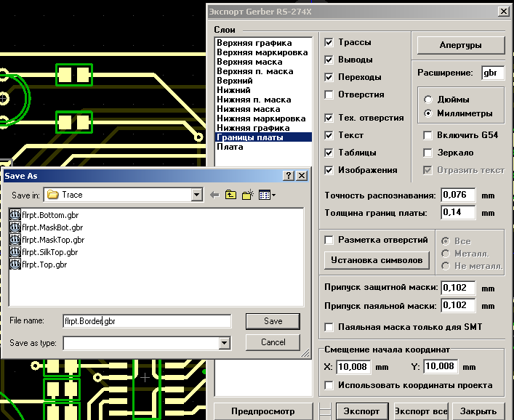Select flrpt.Bottom.gbr file icon

[15, 215]
